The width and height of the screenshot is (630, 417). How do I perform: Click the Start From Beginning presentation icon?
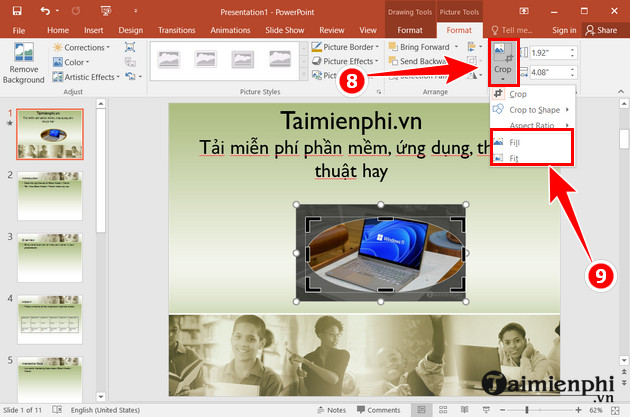(x=106, y=11)
